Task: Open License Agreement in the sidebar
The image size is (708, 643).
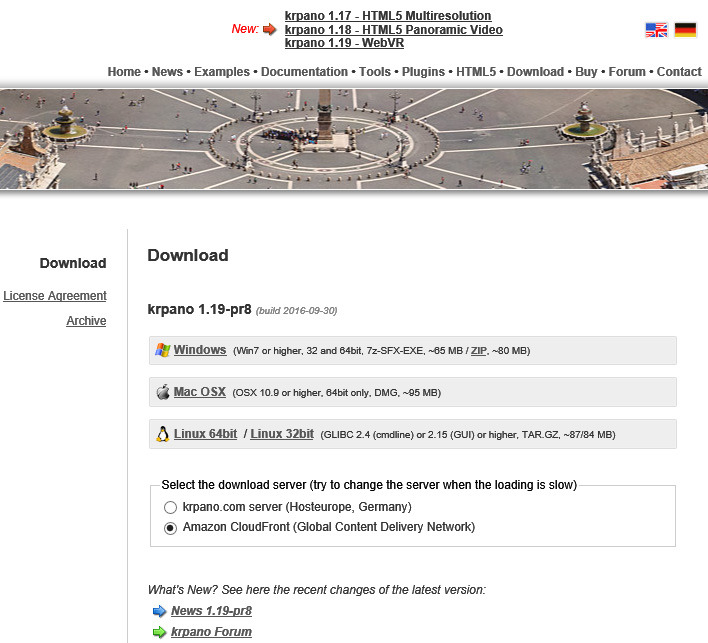Action: click(55, 296)
